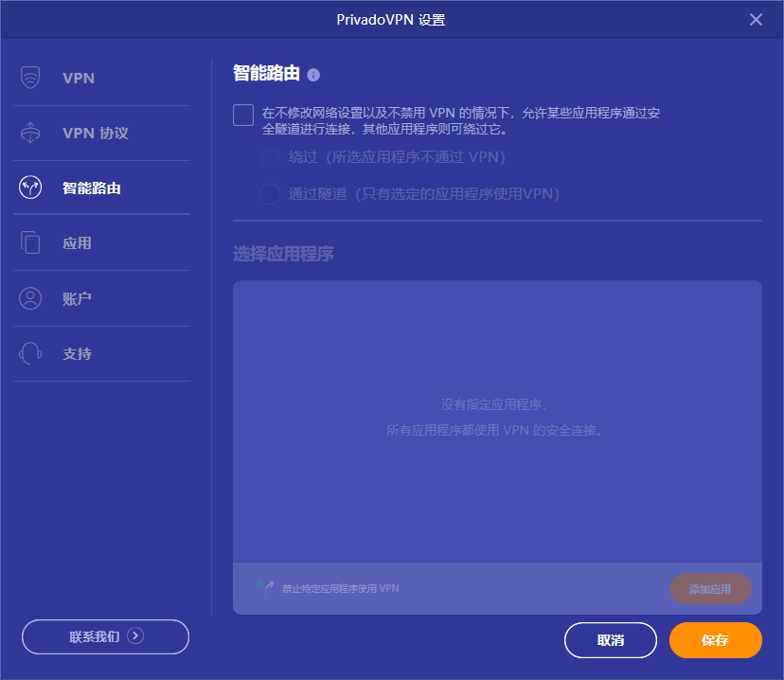Click the VPN shield icon in sidebar
Screen dimensions: 784x680
30,78
